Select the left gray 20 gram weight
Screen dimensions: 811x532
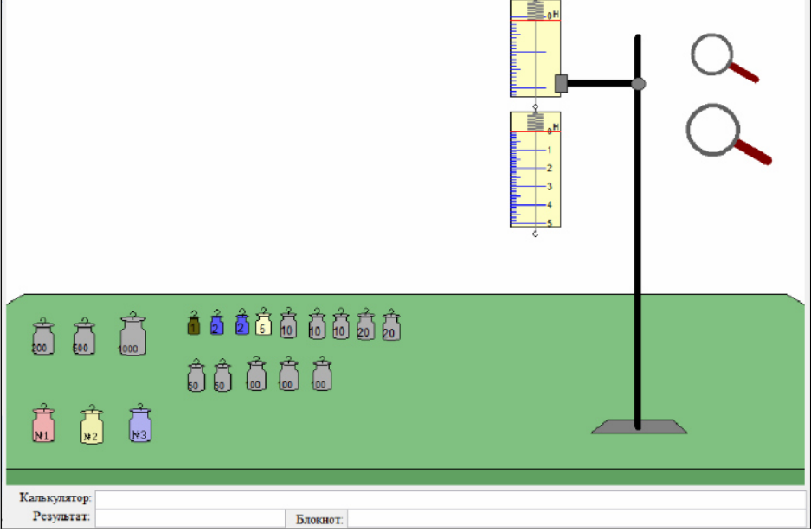[x=365, y=324]
